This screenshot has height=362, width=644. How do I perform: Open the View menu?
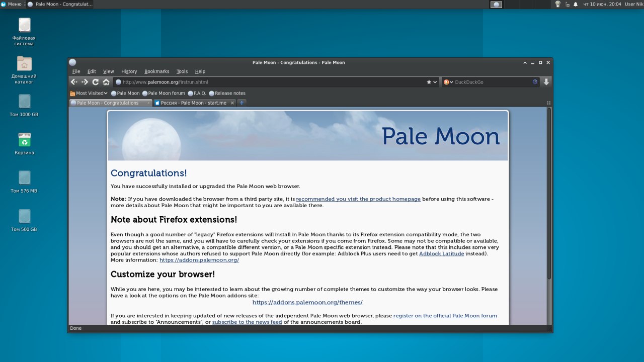(109, 71)
